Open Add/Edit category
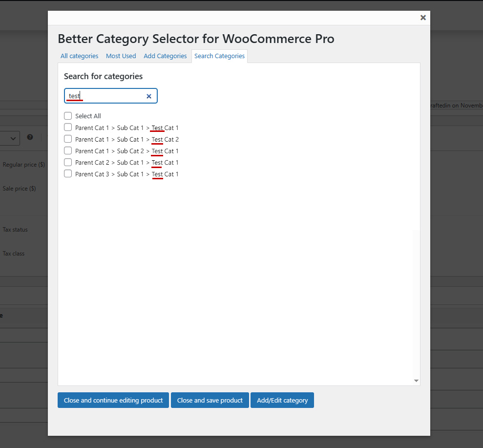Image resolution: width=483 pixels, height=448 pixels. (282, 400)
